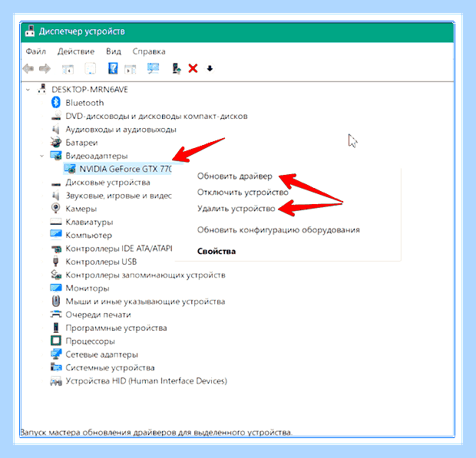Click the Дисковые устройства drive icon
The height and width of the screenshot is (458, 476).
56,184
